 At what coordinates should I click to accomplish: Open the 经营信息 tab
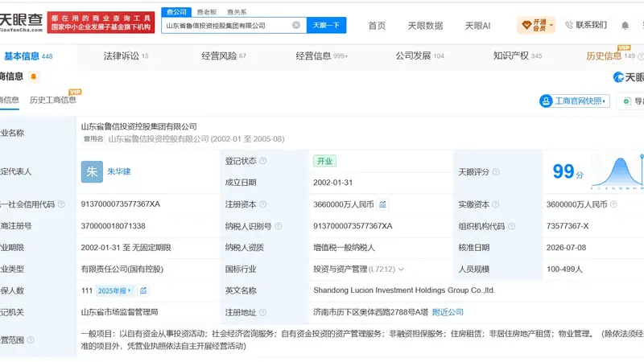[321, 56]
